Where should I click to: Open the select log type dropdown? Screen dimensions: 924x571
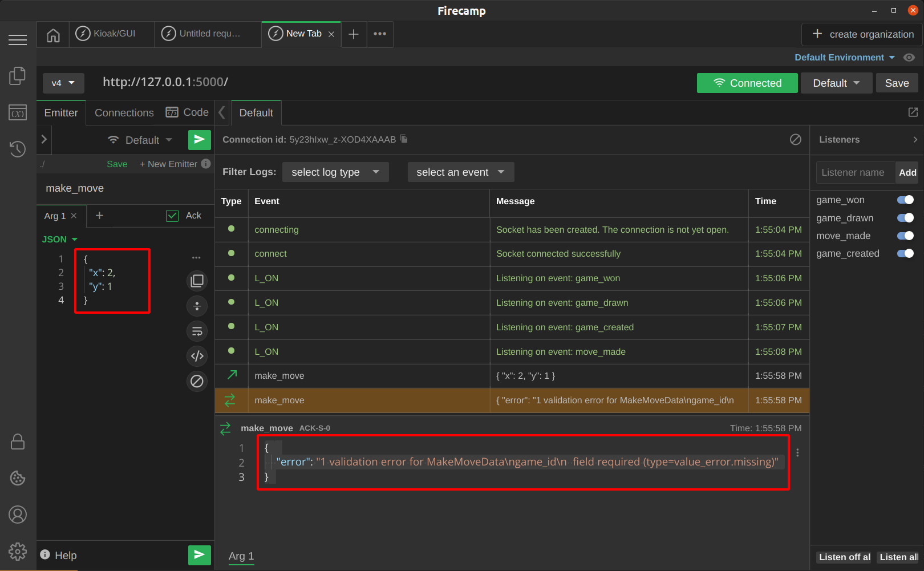coord(335,172)
